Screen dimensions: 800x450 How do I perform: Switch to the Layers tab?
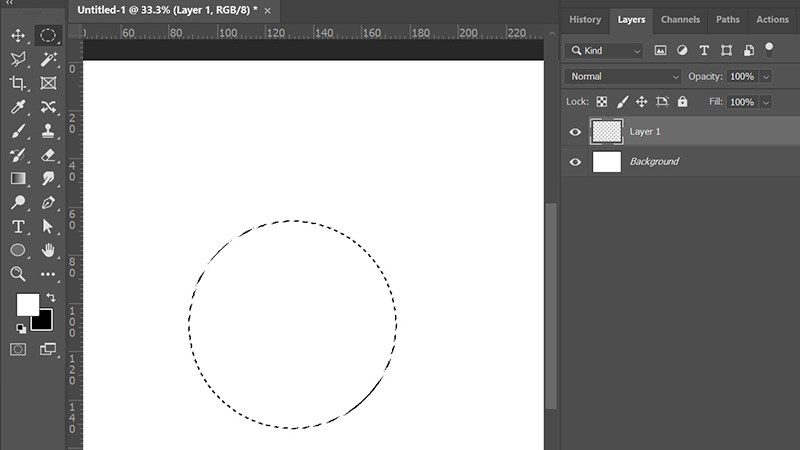coord(631,20)
